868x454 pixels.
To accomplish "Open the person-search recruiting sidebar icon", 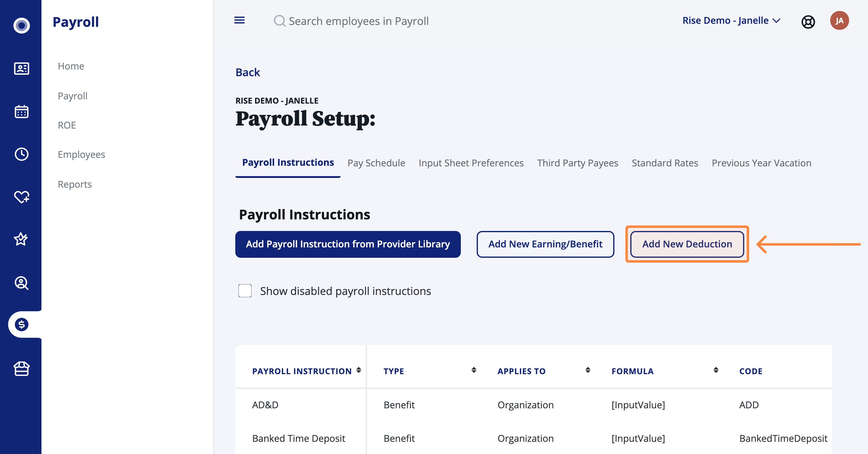I will click(x=21, y=282).
